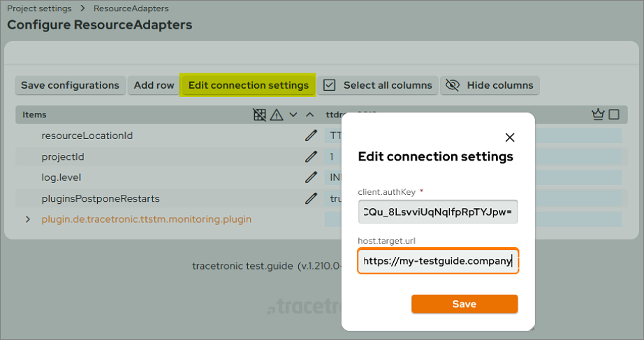
Task: Edit pluginsPostponeRestarts row pencil icon
Action: click(311, 198)
